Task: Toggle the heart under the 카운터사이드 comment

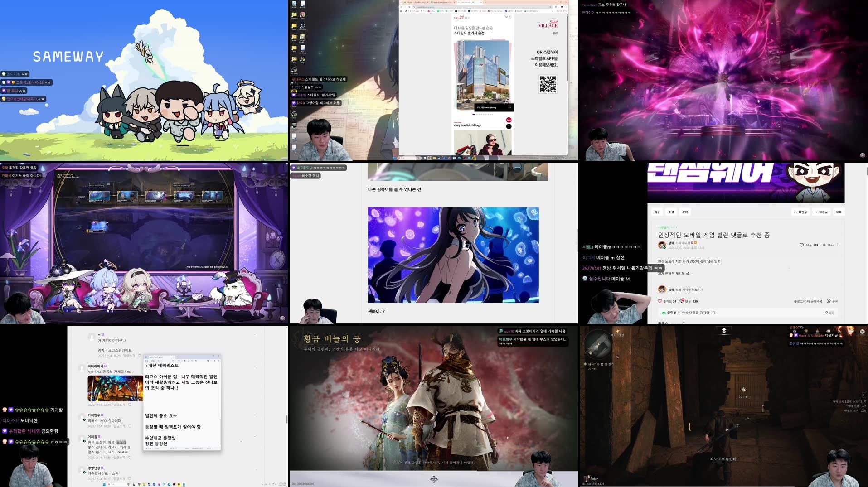Action: (x=130, y=479)
